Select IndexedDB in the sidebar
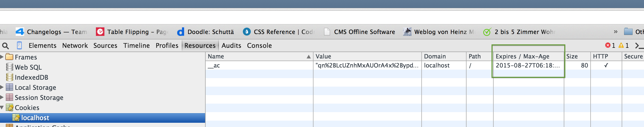The width and height of the screenshot is (644, 127). [x=31, y=77]
